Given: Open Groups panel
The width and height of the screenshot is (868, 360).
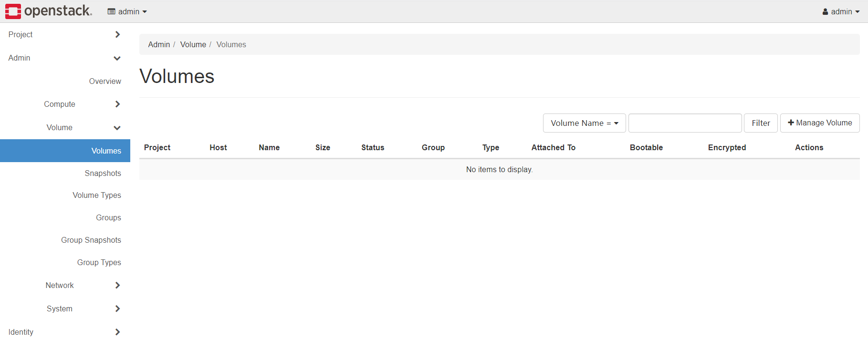Looking at the screenshot, I should pyautogui.click(x=108, y=217).
